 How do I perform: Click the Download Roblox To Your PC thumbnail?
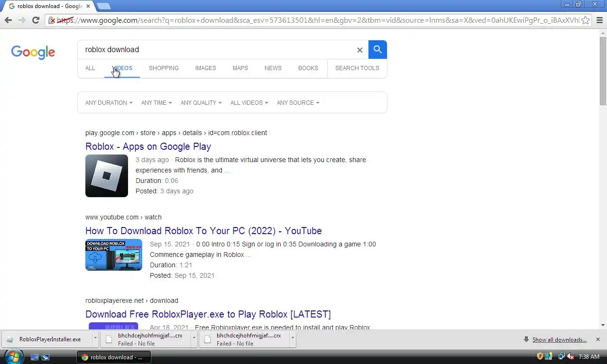(x=114, y=255)
